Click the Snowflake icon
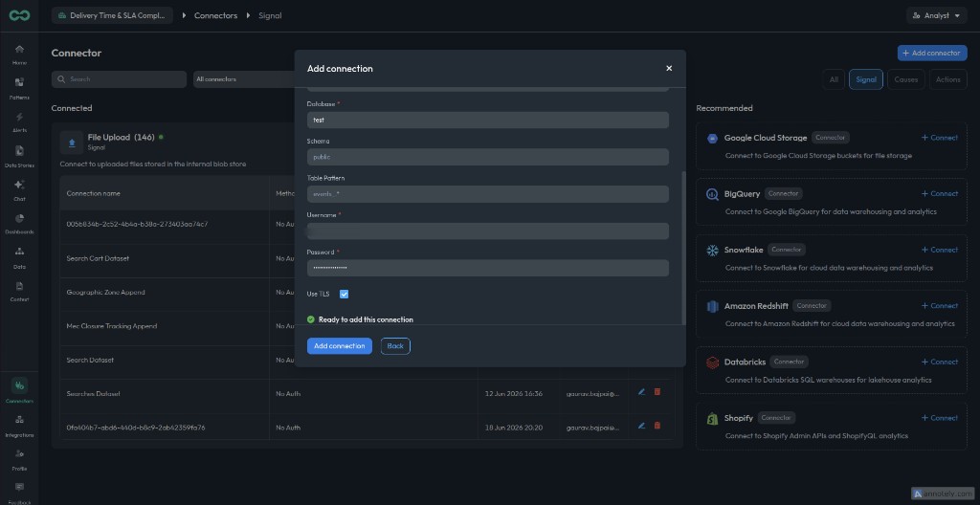 [712, 250]
